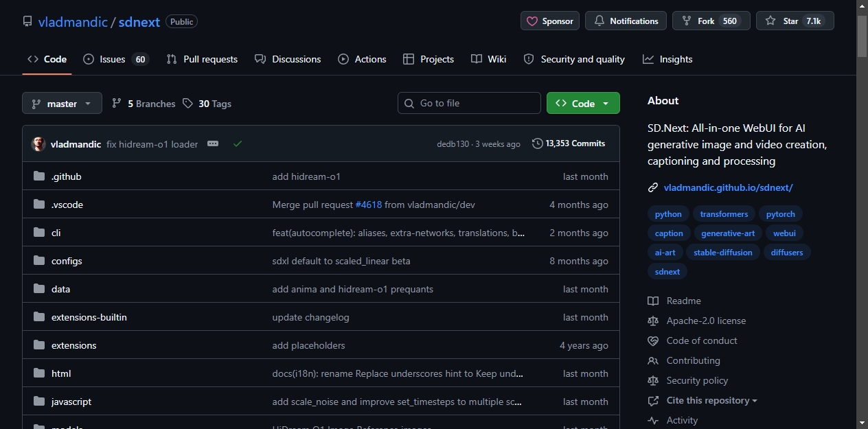Image resolution: width=868 pixels, height=429 pixels.
Task: Open the configs folder
Action: [67, 261]
